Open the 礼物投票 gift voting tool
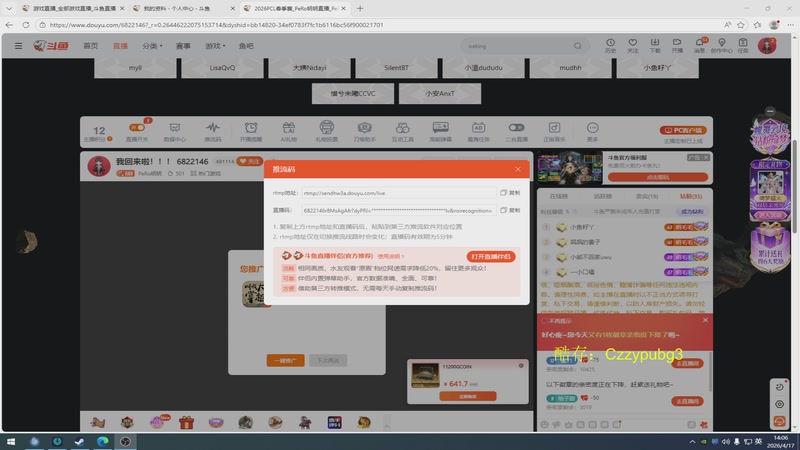 (x=327, y=132)
